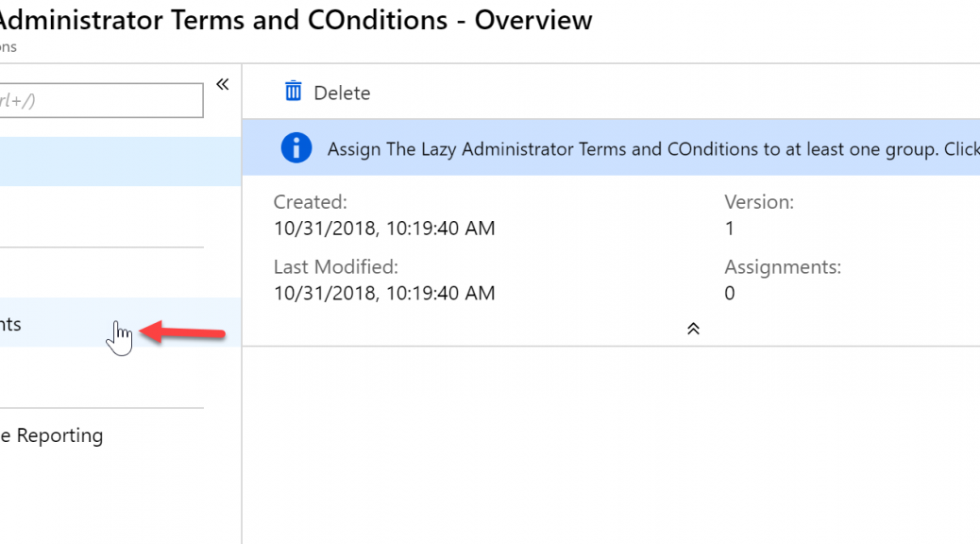Open the Assignments sidebar menu item
The width and height of the screenshot is (980, 544).
click(121, 323)
